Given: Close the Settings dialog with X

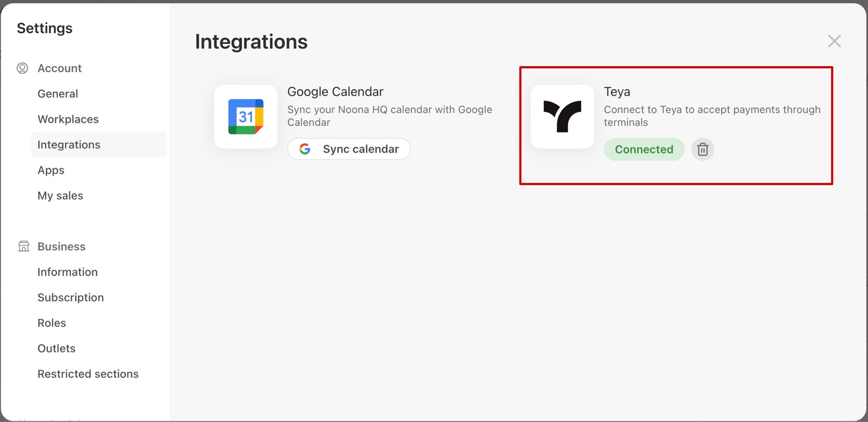Looking at the screenshot, I should 834,41.
